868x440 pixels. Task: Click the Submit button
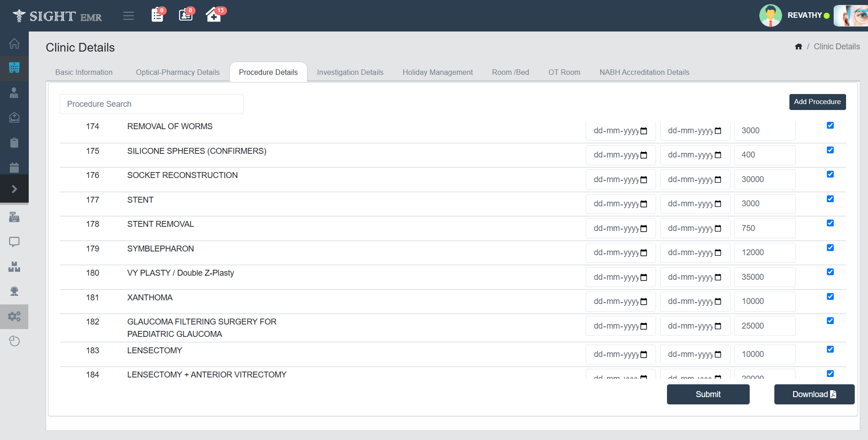point(708,394)
